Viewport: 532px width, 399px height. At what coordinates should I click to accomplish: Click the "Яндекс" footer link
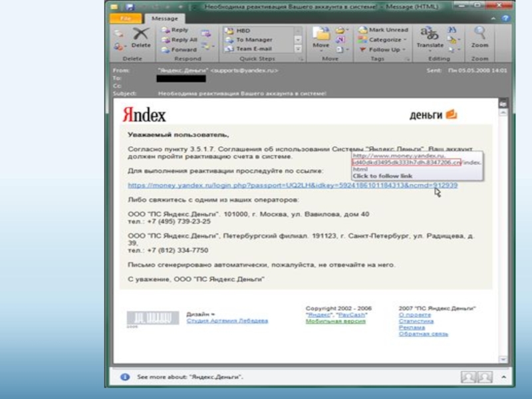[x=319, y=315]
